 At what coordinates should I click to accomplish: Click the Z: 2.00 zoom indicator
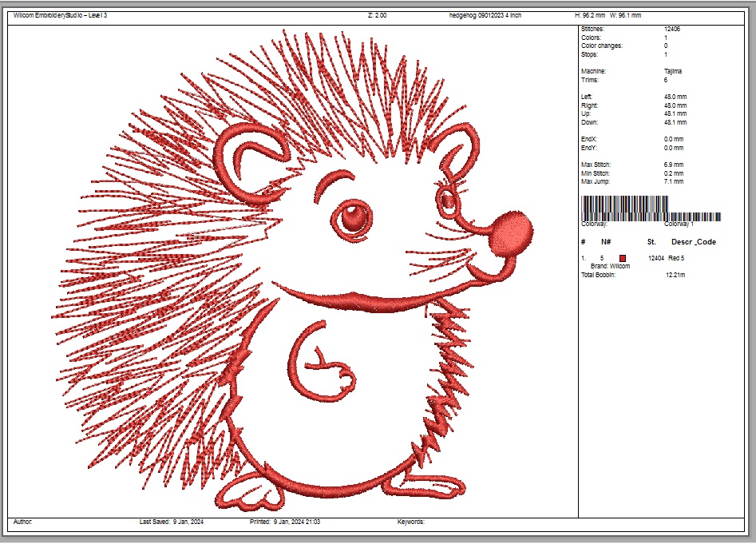coord(378,15)
